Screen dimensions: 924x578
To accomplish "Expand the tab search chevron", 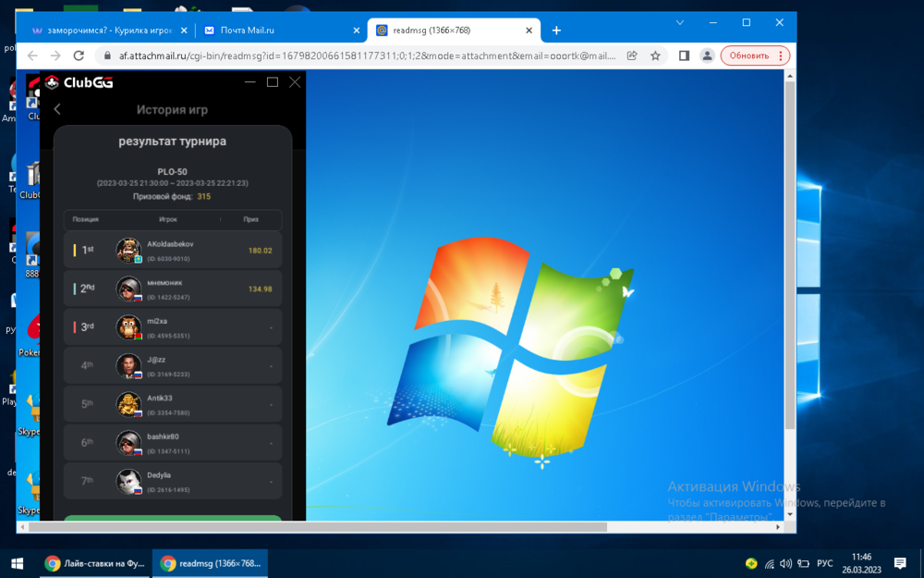I will pos(680,22).
